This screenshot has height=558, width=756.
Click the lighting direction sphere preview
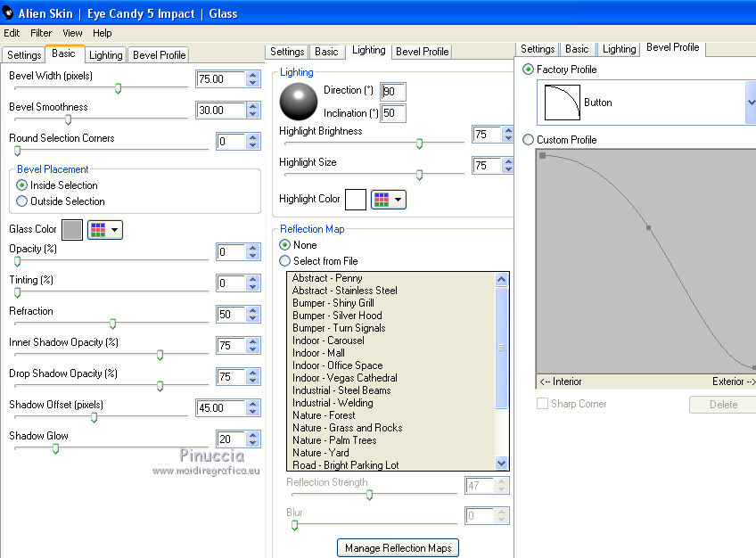click(298, 102)
